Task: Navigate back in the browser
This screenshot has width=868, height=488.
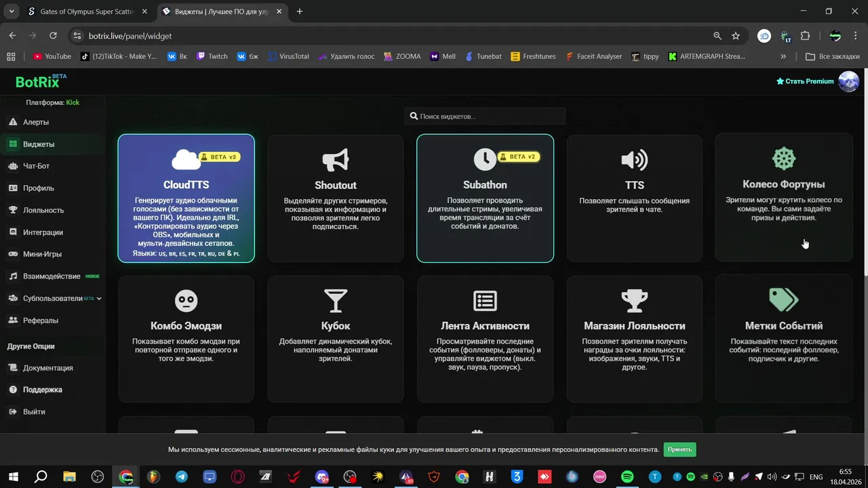Action: click(x=12, y=36)
